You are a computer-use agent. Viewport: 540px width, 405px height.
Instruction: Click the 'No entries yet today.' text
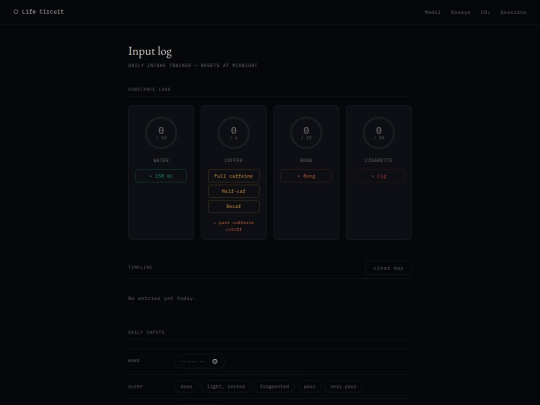tap(162, 298)
